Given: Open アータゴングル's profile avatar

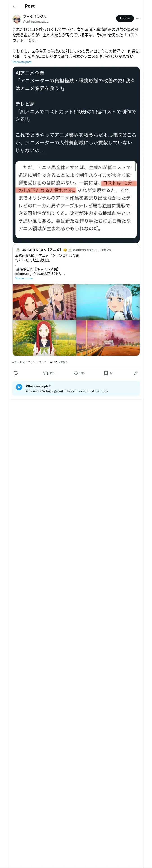Looking at the screenshot, I should 16,18.
